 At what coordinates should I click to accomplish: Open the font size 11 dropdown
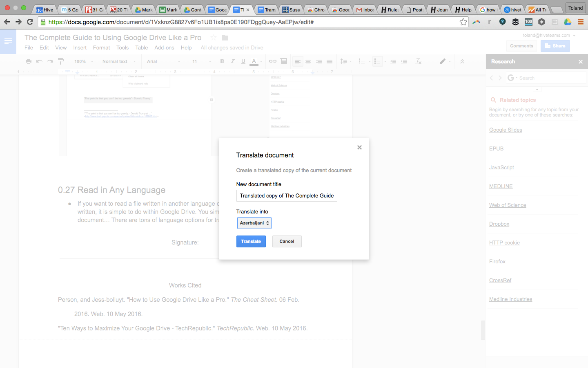point(201,61)
